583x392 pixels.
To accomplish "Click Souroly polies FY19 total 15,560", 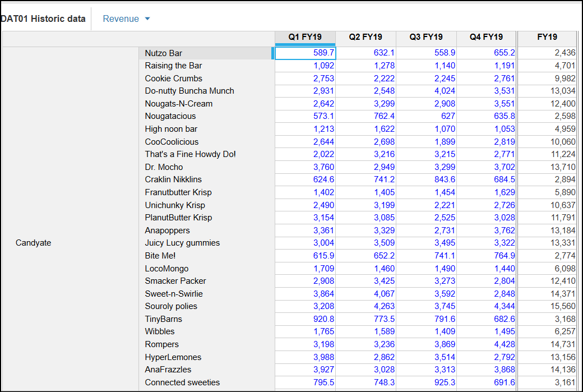I will click(547, 306).
